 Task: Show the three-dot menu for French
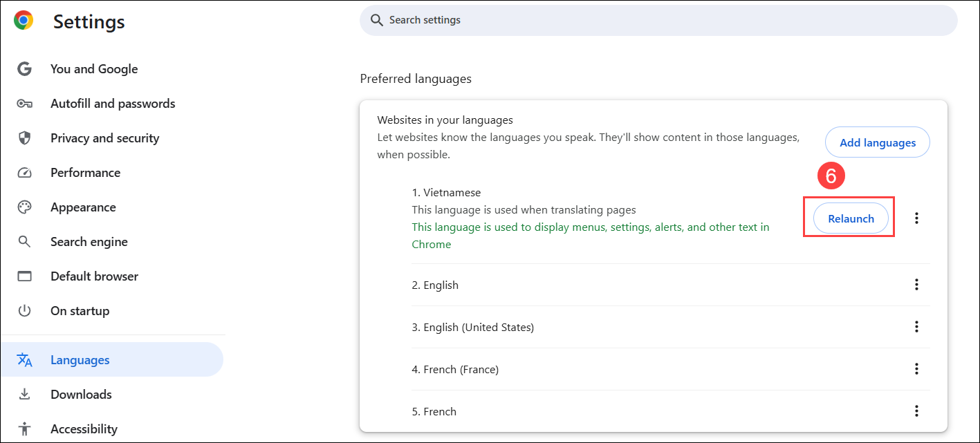[916, 411]
